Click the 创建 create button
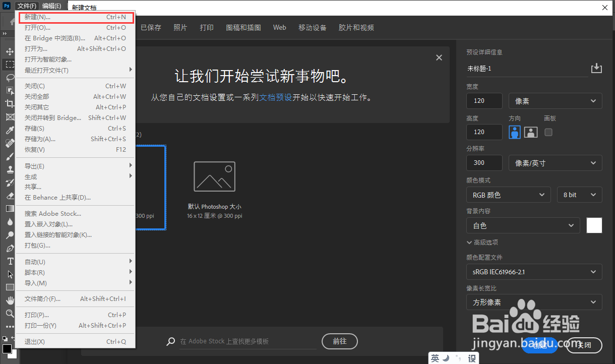615x364 pixels. pyautogui.click(x=539, y=345)
